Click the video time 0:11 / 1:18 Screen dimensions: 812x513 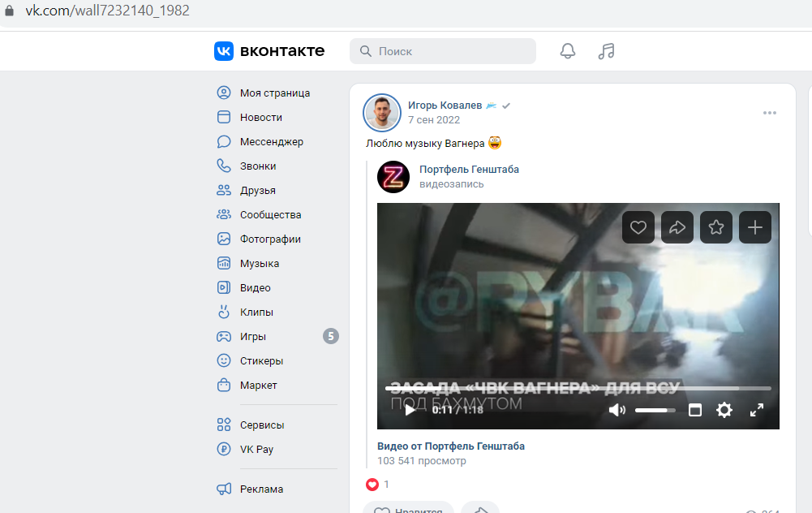[458, 411]
